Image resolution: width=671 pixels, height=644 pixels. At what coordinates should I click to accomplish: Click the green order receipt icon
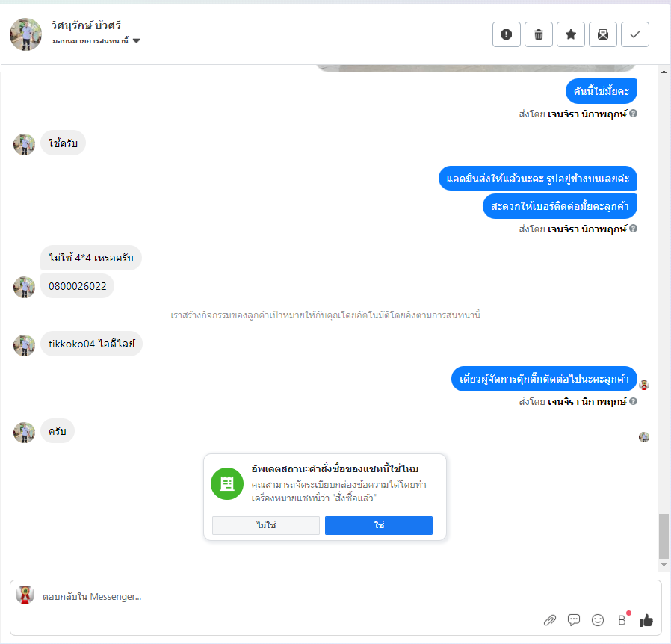coord(227,483)
